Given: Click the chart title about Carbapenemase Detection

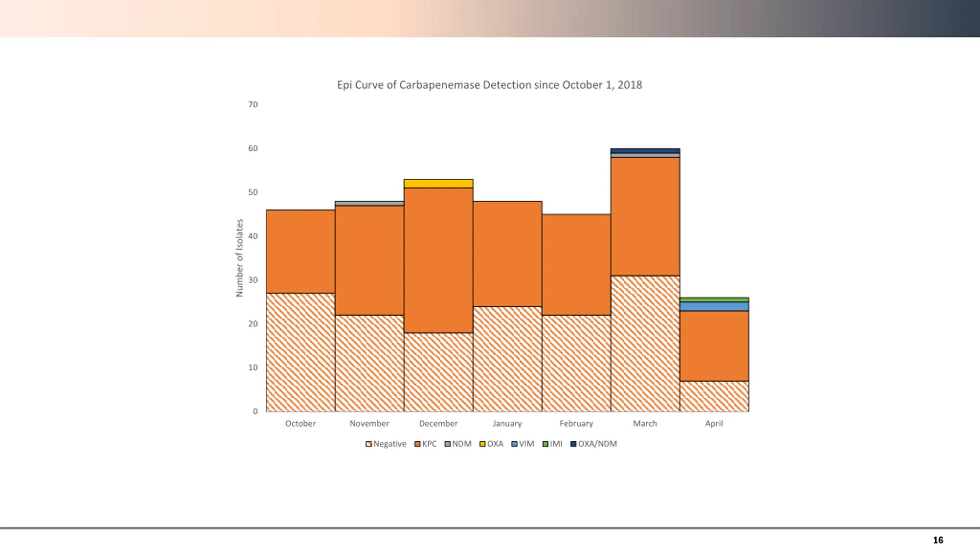Looking at the screenshot, I should point(489,85).
